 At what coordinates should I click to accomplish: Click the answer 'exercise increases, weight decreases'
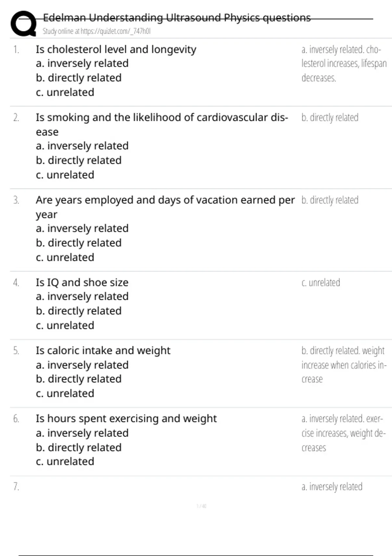[343, 433]
